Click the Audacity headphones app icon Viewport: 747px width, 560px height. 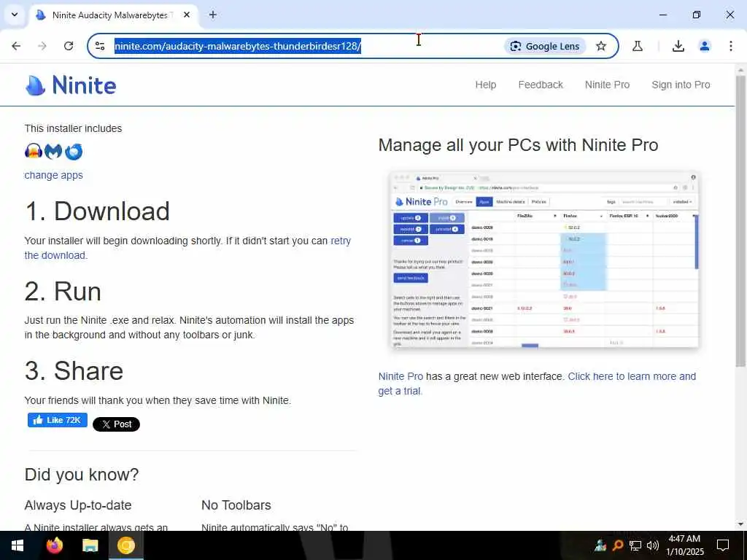[x=34, y=152]
